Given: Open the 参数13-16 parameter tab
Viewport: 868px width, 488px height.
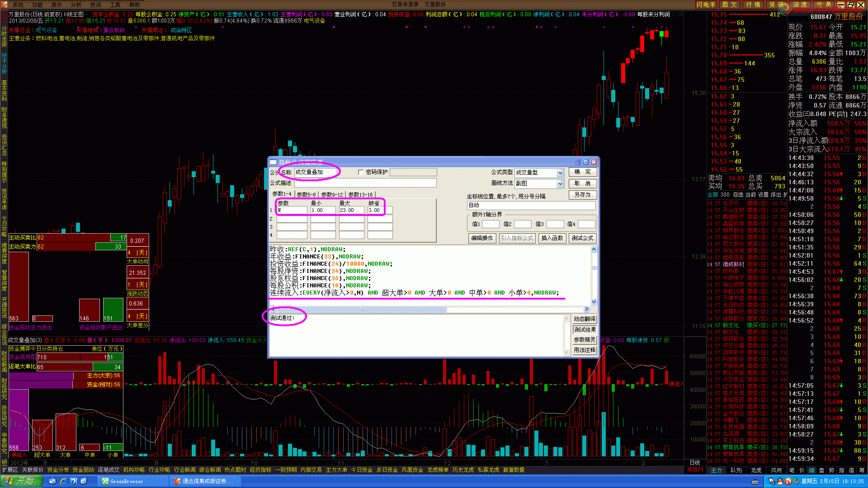Looking at the screenshot, I should click(360, 194).
